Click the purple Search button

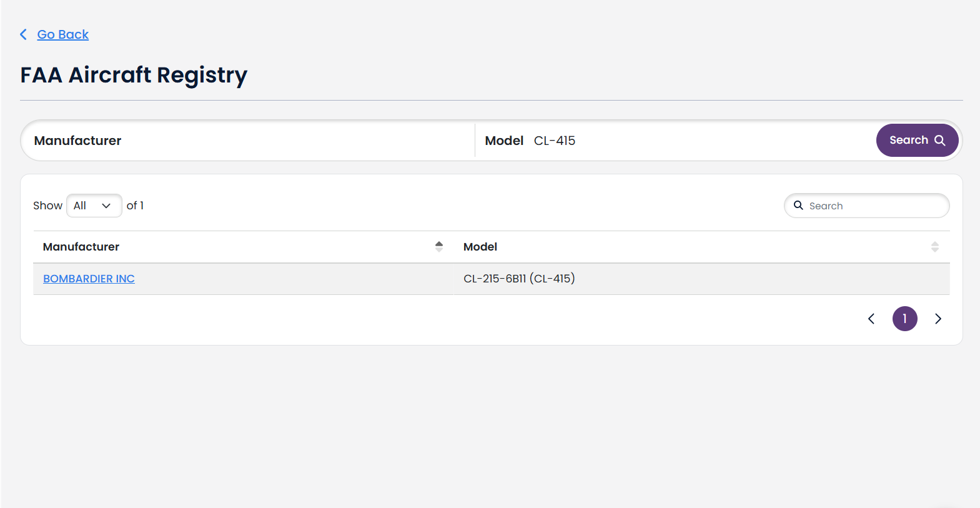pyautogui.click(x=917, y=140)
